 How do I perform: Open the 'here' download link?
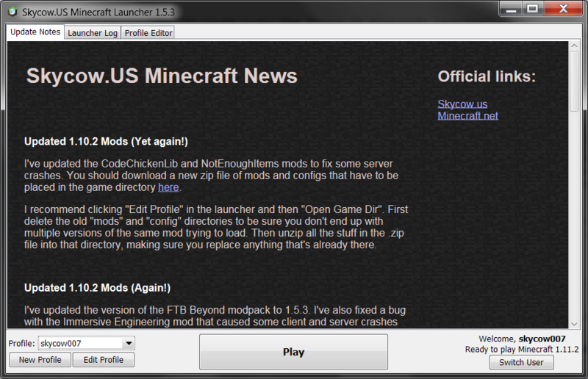(x=168, y=187)
